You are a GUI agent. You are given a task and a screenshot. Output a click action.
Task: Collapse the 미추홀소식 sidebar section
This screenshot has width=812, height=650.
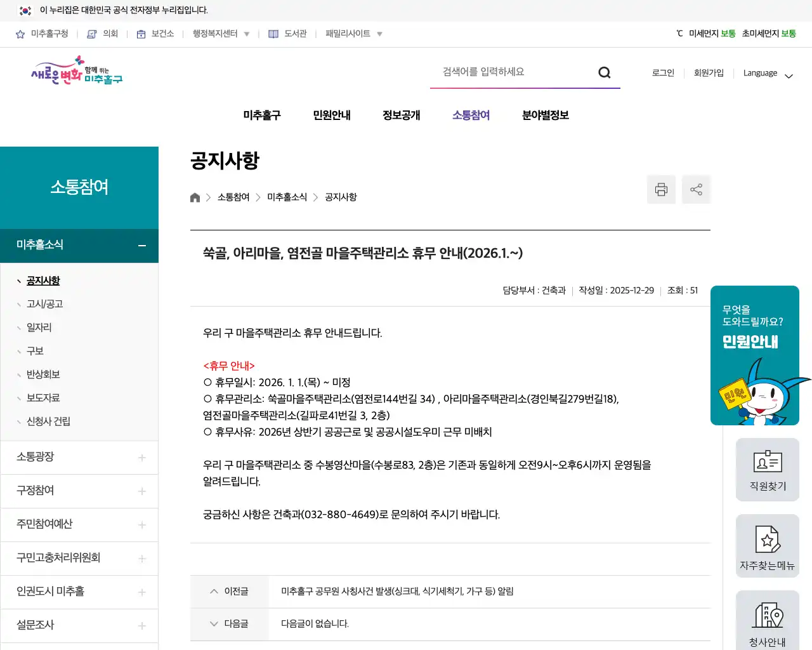[141, 246]
